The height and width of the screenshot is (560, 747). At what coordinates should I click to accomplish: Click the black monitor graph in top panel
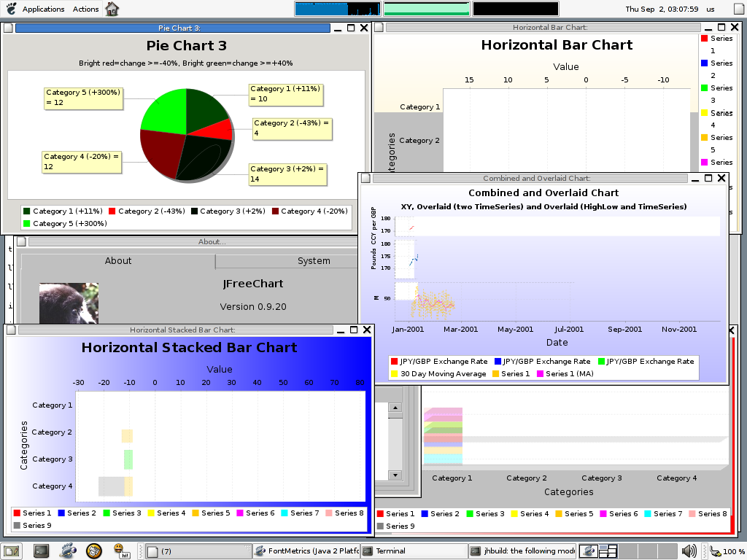point(516,9)
